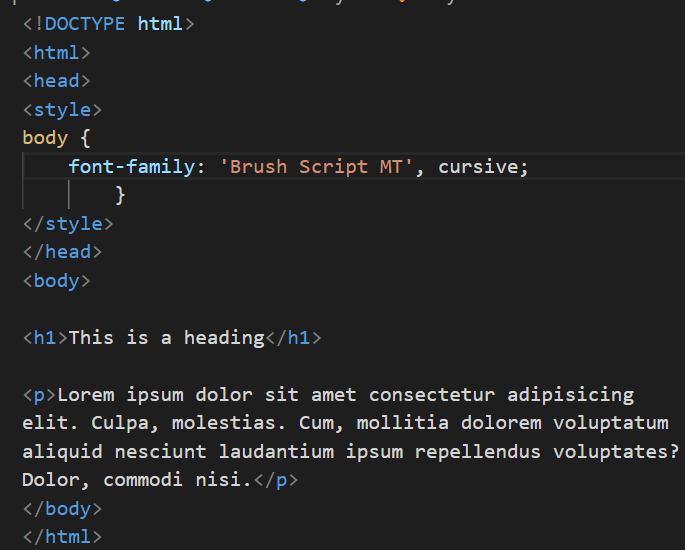Screen dimensions: 685x550
Task: Click the word 'laudantium' in the paragraph
Action: click(277, 452)
